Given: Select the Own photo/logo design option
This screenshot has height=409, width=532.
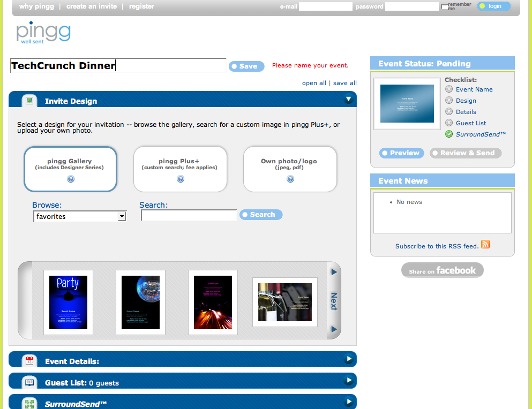Looking at the screenshot, I should click(x=290, y=169).
